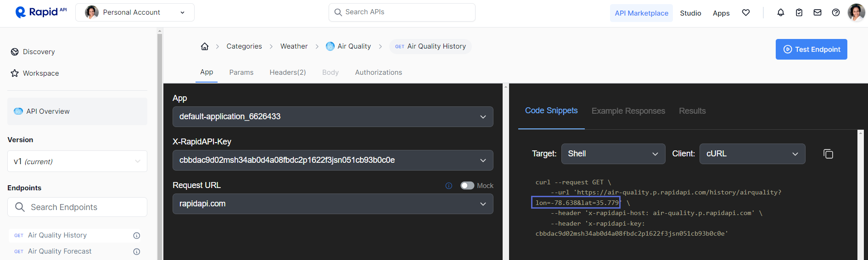Open Apps in top navigation
868x260 pixels.
(721, 13)
